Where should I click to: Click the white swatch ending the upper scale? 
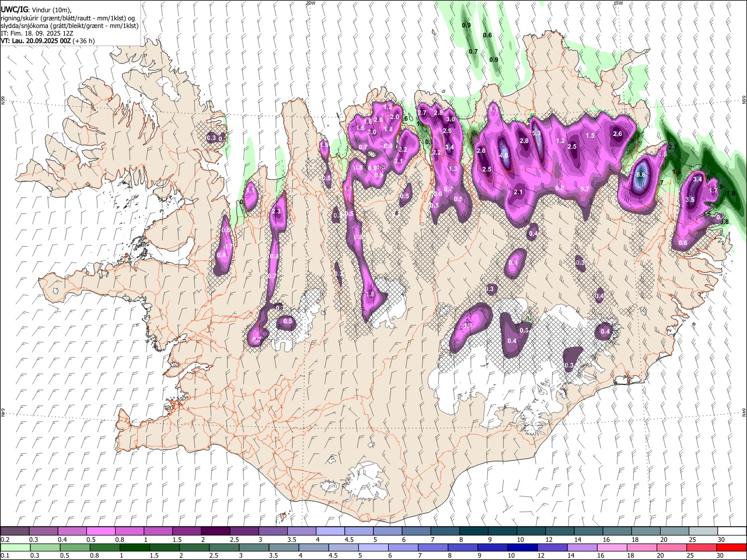tap(731, 531)
